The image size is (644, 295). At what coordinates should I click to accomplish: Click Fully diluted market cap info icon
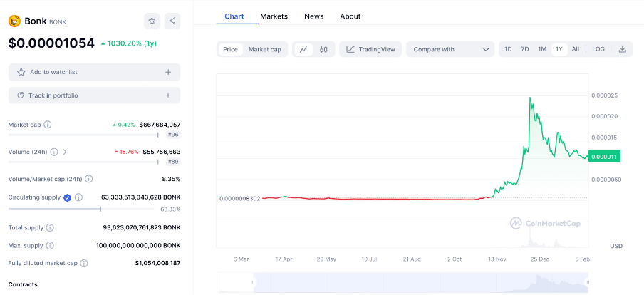click(x=84, y=263)
